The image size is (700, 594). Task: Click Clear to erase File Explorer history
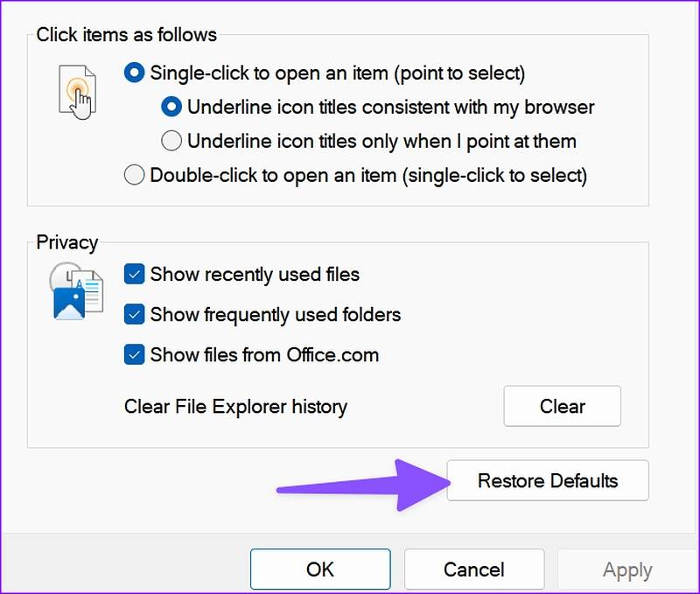563,406
